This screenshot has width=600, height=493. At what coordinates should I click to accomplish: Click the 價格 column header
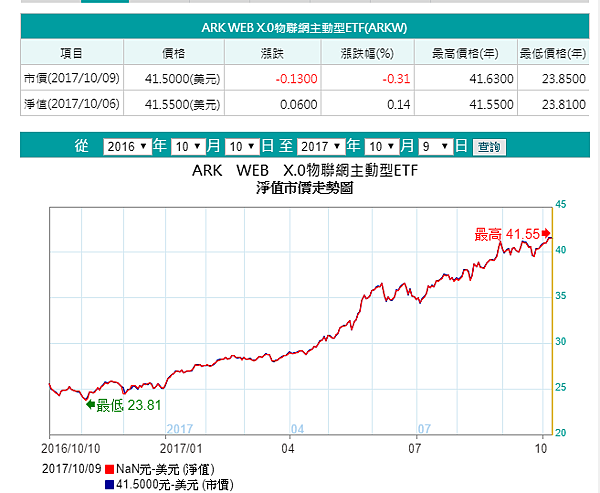point(174,53)
